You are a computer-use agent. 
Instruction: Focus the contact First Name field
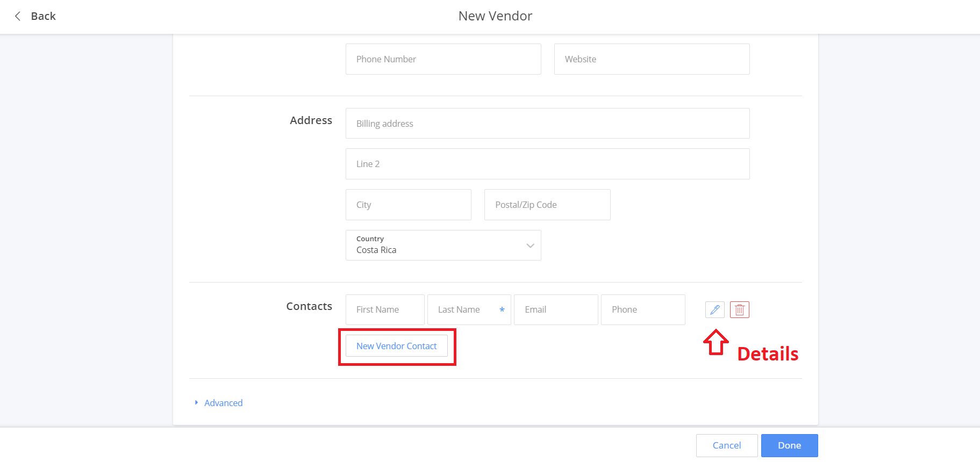385,309
